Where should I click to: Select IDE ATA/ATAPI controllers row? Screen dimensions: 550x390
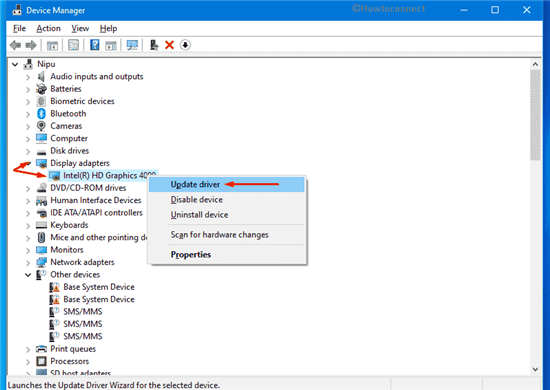(x=96, y=213)
